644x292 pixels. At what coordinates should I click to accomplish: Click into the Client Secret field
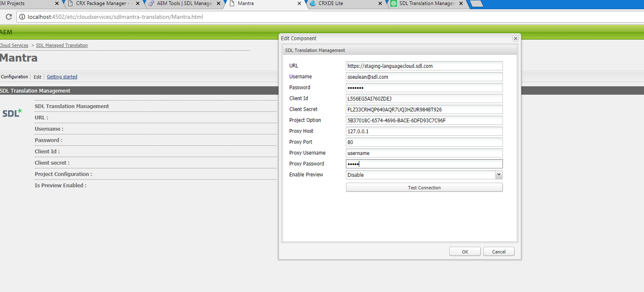tap(424, 110)
